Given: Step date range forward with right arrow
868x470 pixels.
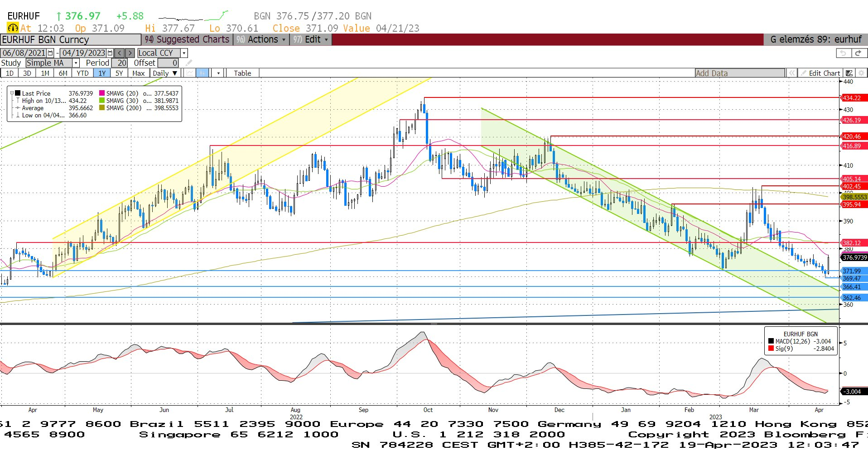Looking at the screenshot, I should pyautogui.click(x=130, y=53).
